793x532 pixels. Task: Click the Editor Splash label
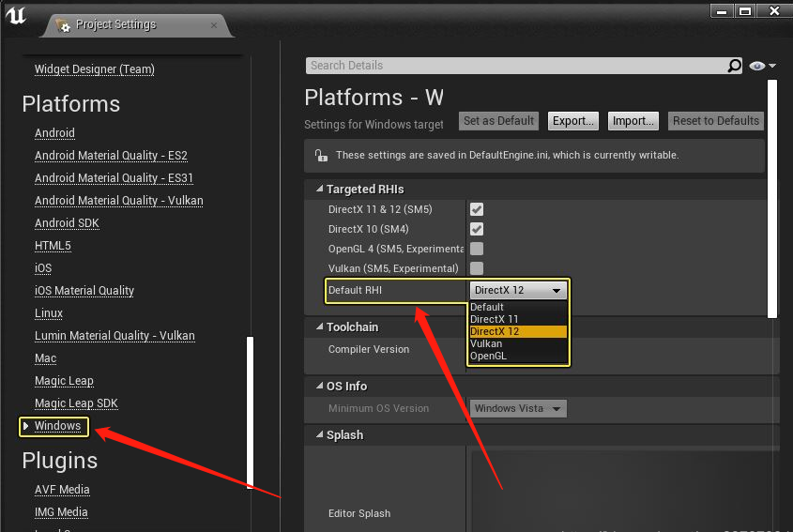tap(359, 513)
